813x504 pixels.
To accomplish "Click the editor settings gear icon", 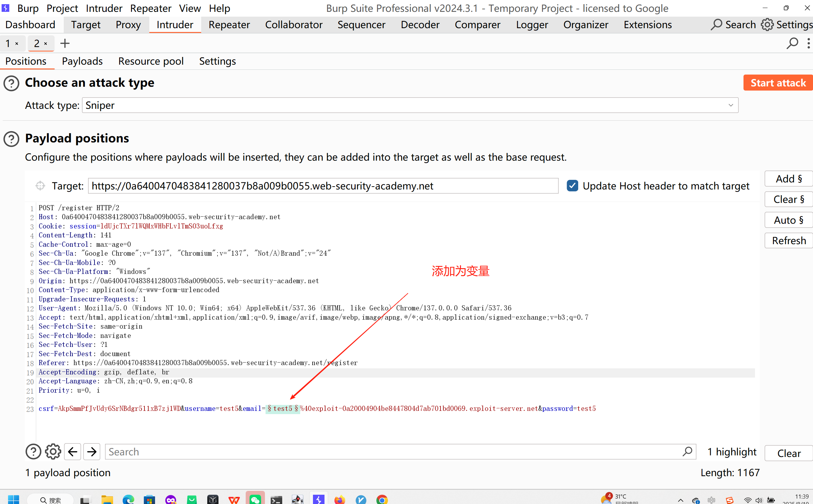I will tap(53, 452).
